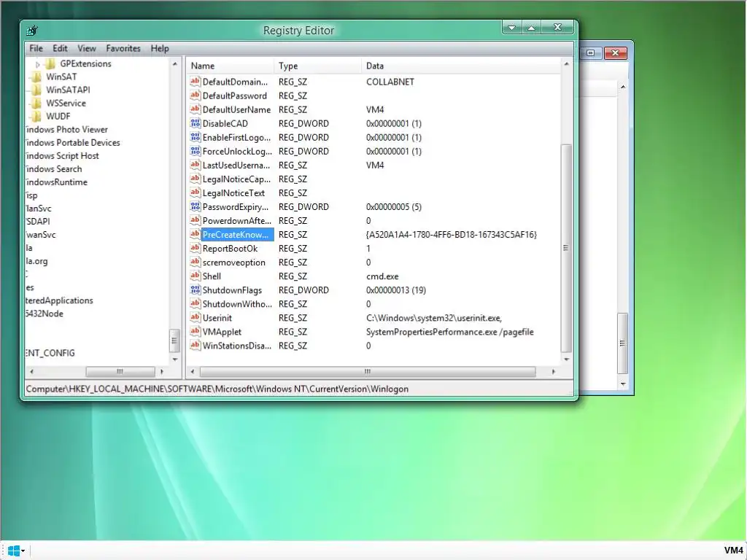Sort values by the Type column header
Image resolution: width=747 pixels, height=560 pixels.
coord(318,66)
